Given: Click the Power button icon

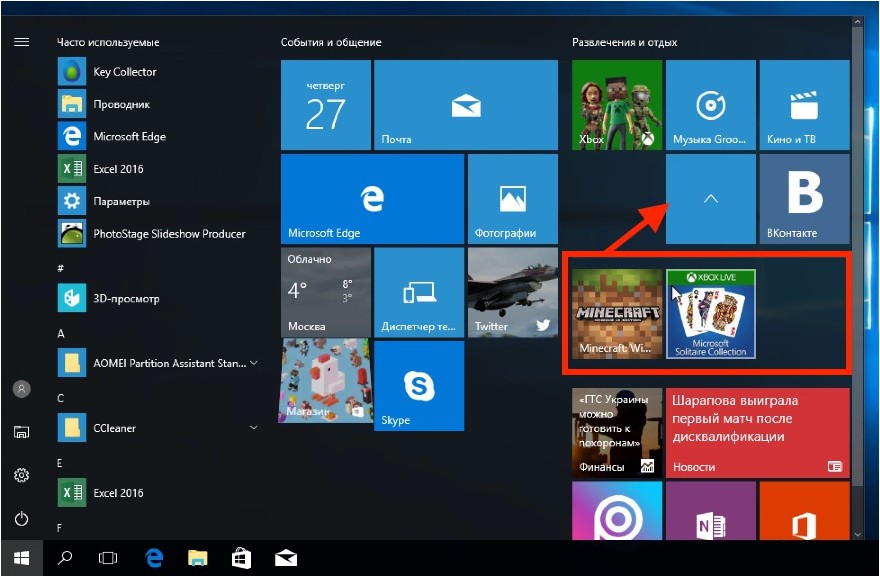Looking at the screenshot, I should pyautogui.click(x=21, y=519).
